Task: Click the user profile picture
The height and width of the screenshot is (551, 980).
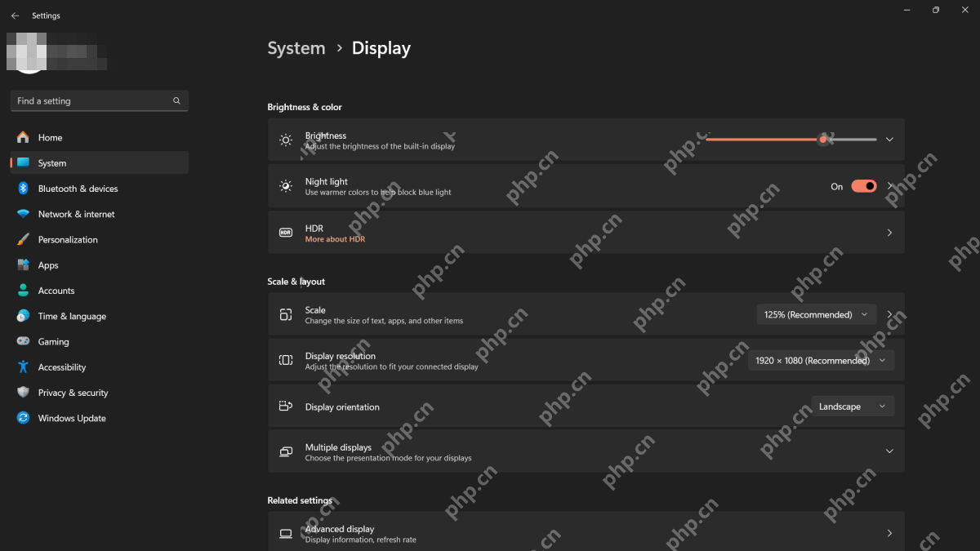Action: (29, 53)
